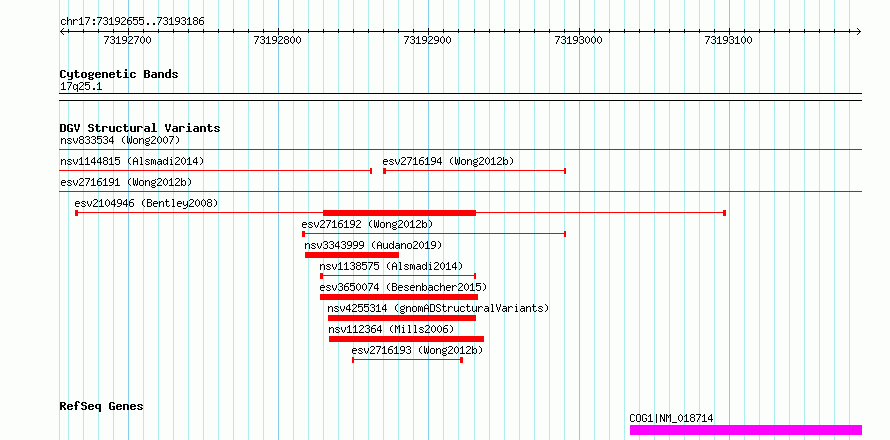Click the COG1|NM_018714 gene label
Screen dimensions: 890x440
point(671,419)
